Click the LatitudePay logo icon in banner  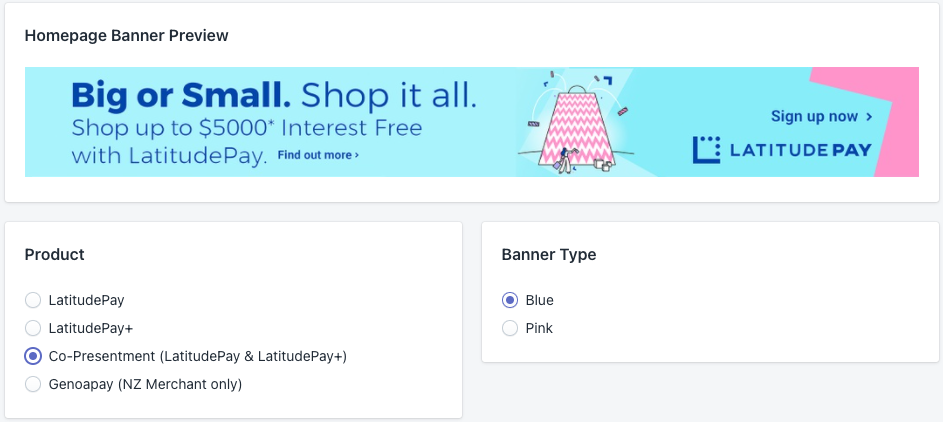(706, 150)
